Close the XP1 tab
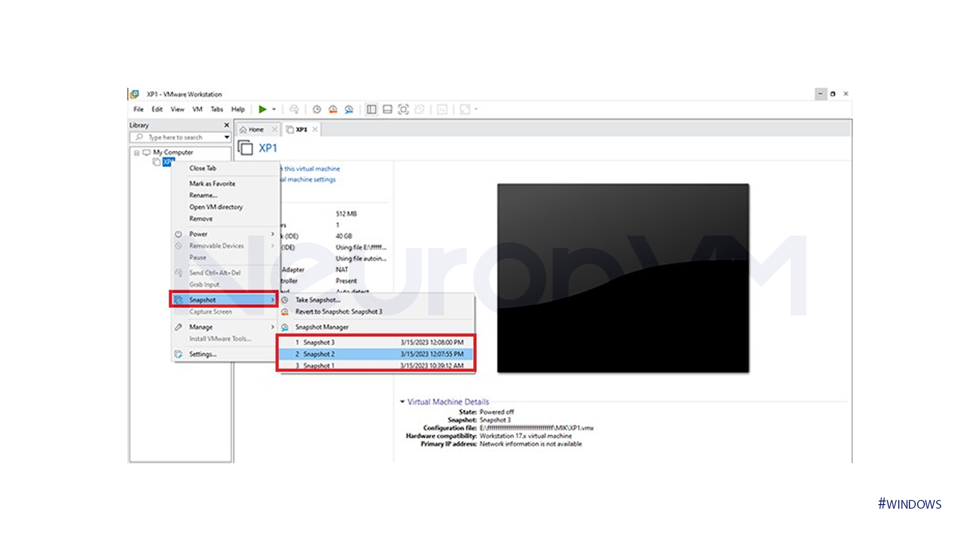 tap(315, 130)
